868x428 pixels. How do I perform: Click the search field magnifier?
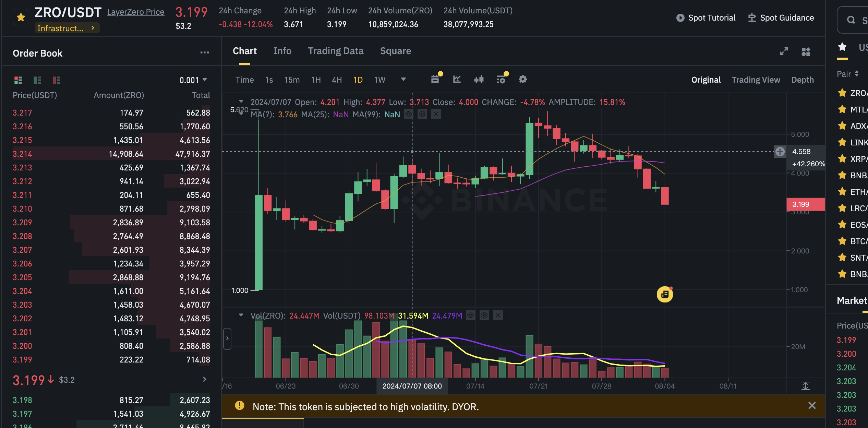coord(851,20)
